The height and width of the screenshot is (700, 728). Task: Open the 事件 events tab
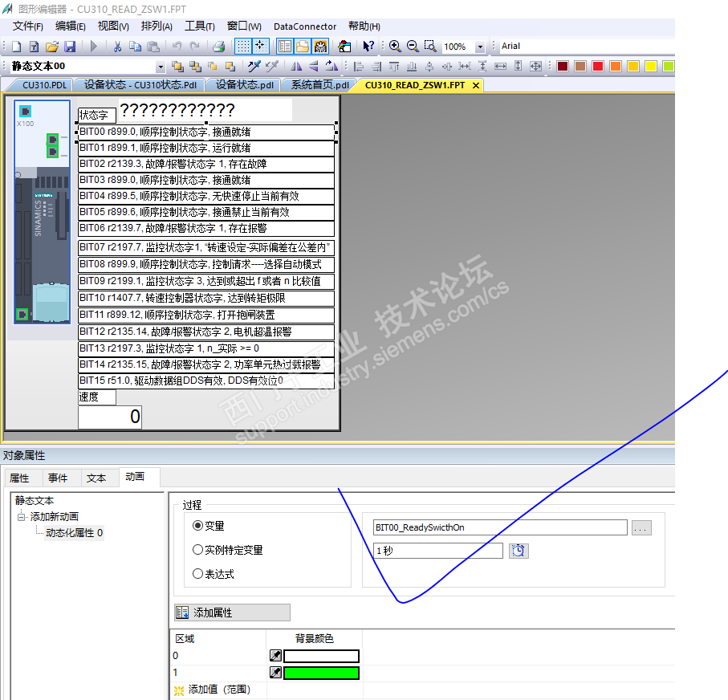pos(58,478)
